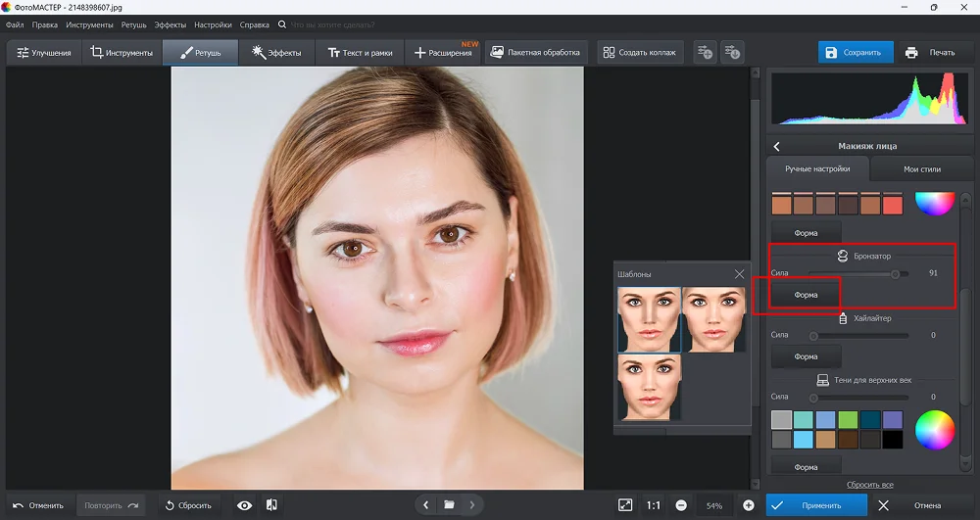The height and width of the screenshot is (520, 980).
Task: Pick the light gray eyeshadow swatch
Action: (x=781, y=419)
